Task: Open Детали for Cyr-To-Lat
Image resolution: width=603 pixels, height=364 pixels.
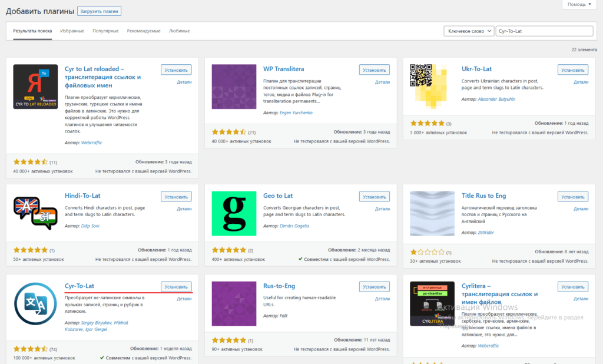Action: pyautogui.click(x=184, y=299)
